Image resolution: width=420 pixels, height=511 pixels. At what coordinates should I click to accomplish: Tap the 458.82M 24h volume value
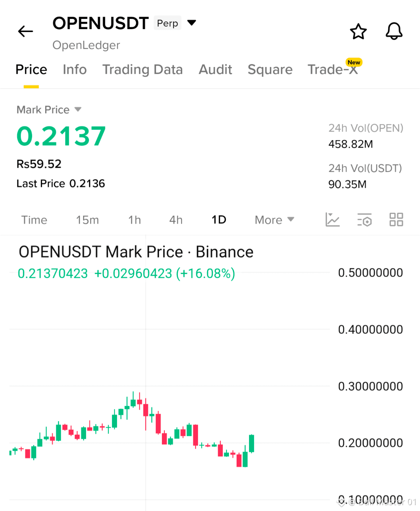(351, 144)
